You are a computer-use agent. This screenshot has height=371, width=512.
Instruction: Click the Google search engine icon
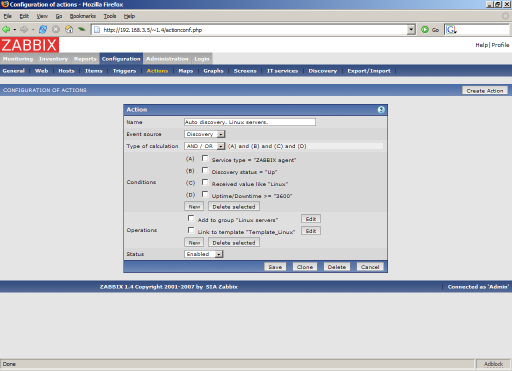pyautogui.click(x=451, y=30)
